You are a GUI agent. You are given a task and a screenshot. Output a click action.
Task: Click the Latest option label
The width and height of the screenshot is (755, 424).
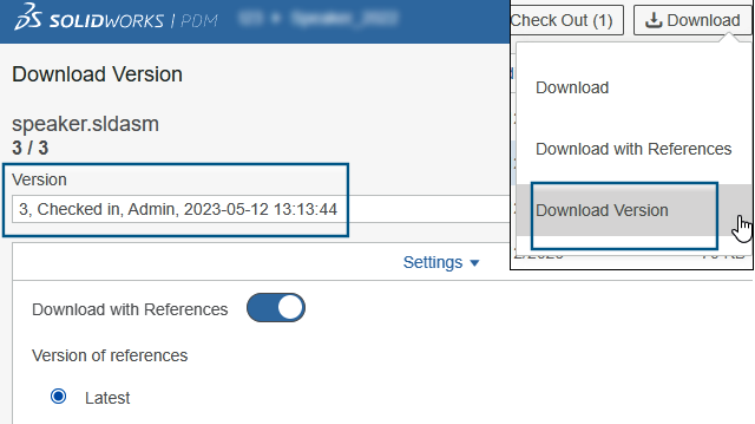click(x=107, y=397)
